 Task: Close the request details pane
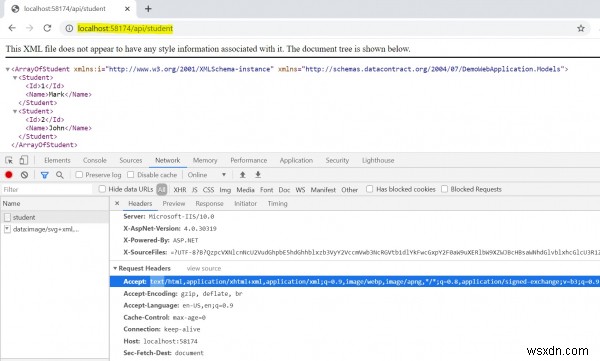tap(117, 203)
